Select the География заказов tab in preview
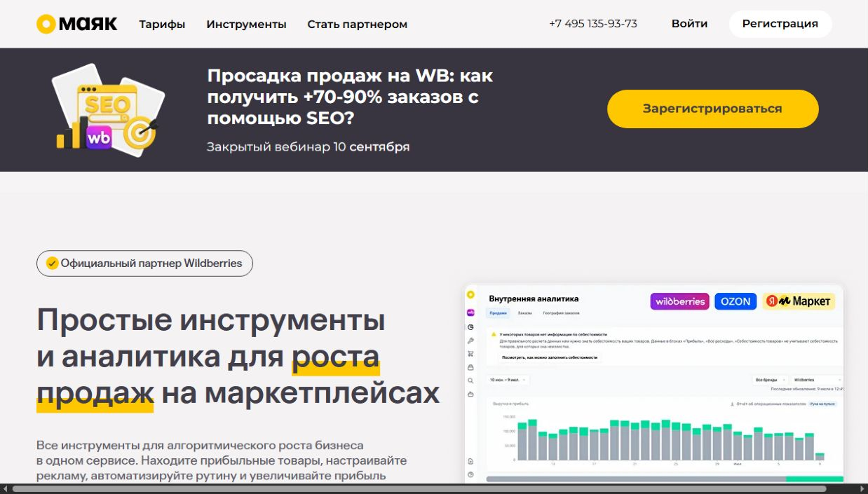 coord(561,313)
